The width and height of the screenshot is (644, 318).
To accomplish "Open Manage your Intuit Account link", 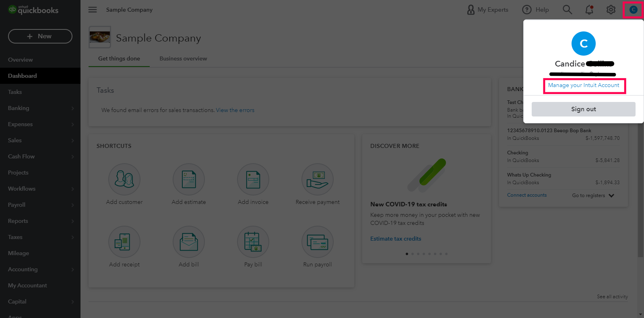I will (x=584, y=85).
